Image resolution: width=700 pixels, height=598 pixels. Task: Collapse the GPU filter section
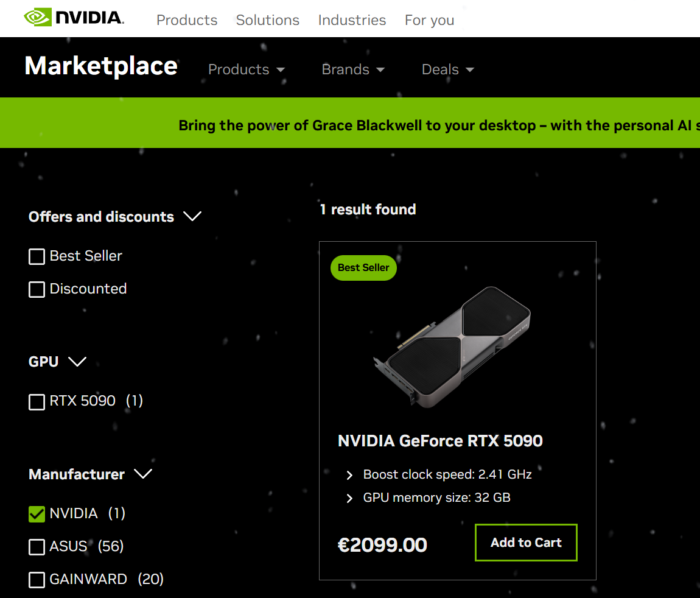pos(78,362)
